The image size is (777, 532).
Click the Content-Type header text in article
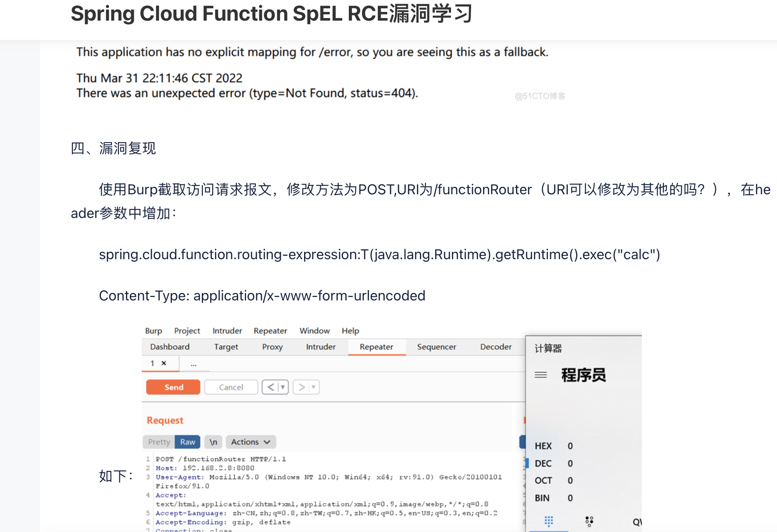[x=262, y=296]
